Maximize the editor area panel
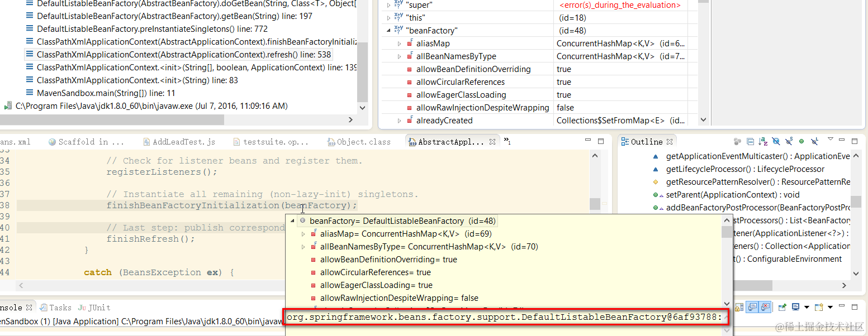The image size is (868, 336). (x=601, y=142)
